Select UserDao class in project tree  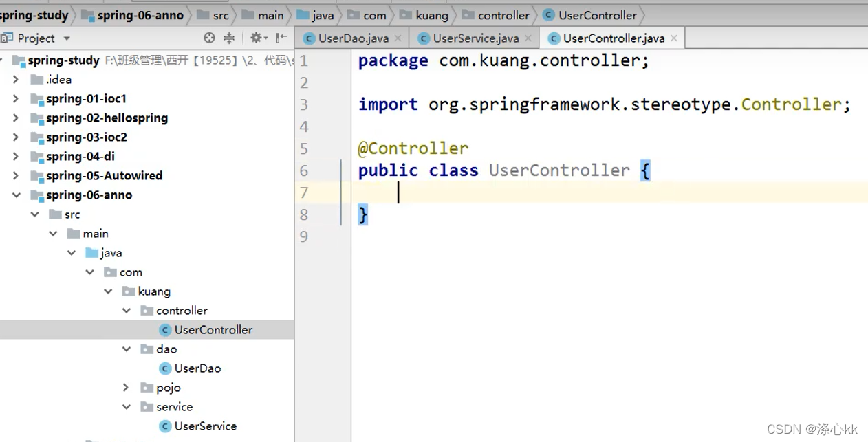click(x=197, y=368)
